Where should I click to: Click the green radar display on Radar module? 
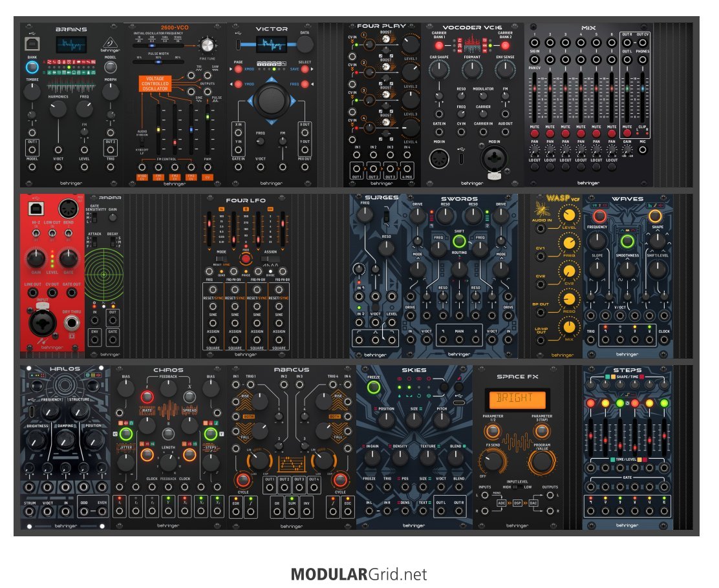pos(104,275)
